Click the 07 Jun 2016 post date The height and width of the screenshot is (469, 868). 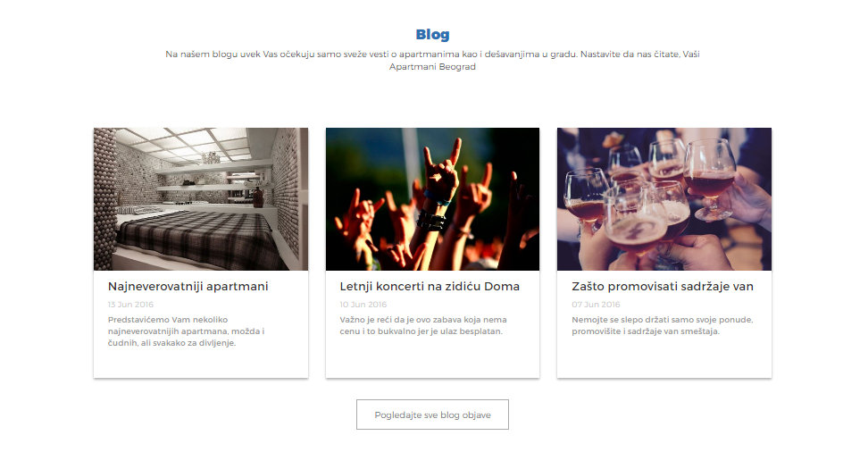(596, 305)
